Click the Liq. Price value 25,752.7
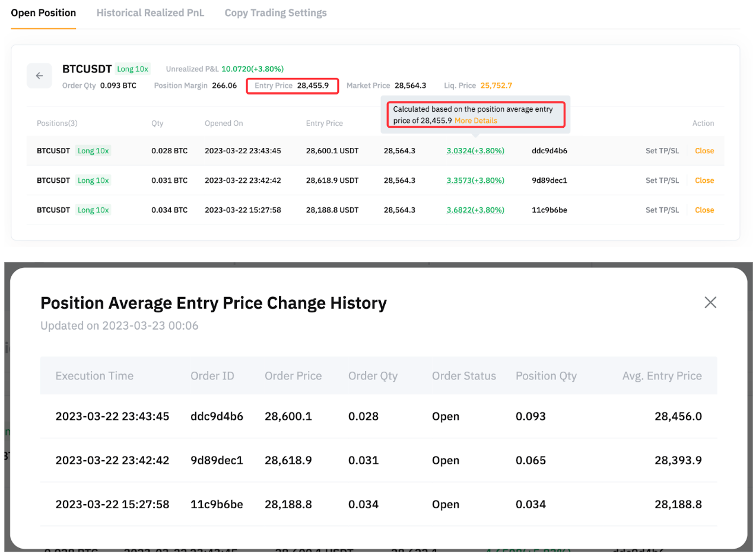Viewport: 756px width, 557px height. (496, 86)
